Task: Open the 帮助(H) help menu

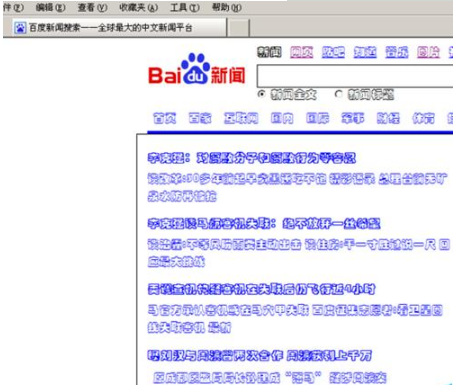Action: point(227,7)
